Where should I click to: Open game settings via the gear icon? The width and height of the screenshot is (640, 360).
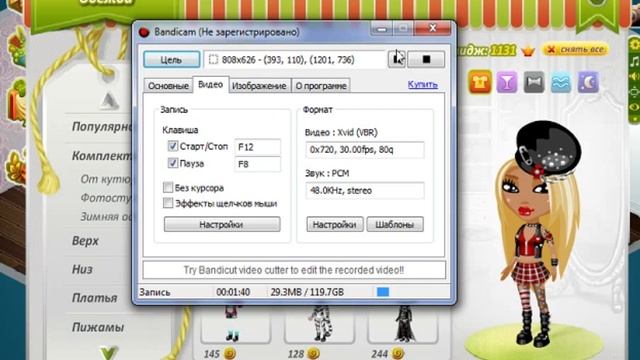[635, 44]
